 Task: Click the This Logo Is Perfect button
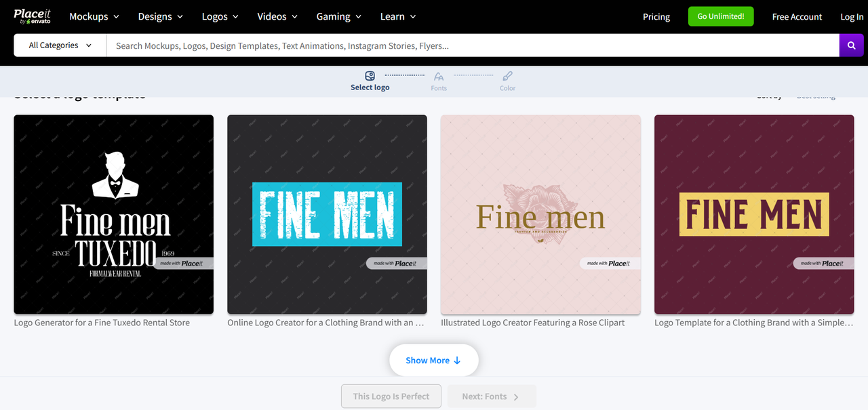391,396
